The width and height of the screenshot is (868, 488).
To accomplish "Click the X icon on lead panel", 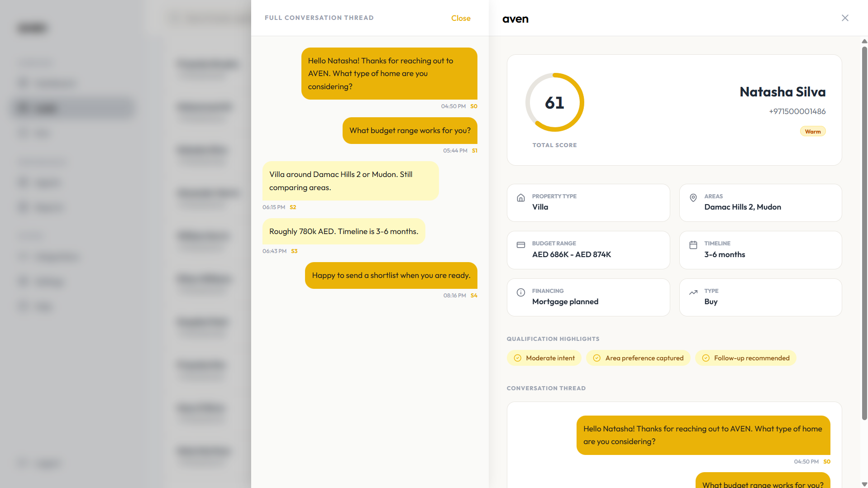I will click(845, 18).
